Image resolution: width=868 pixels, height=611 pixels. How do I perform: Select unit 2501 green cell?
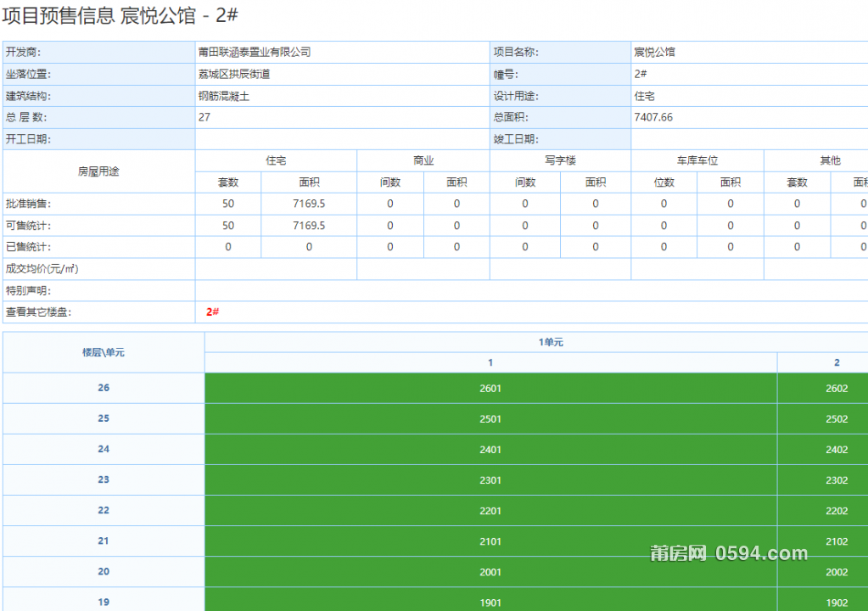490,419
